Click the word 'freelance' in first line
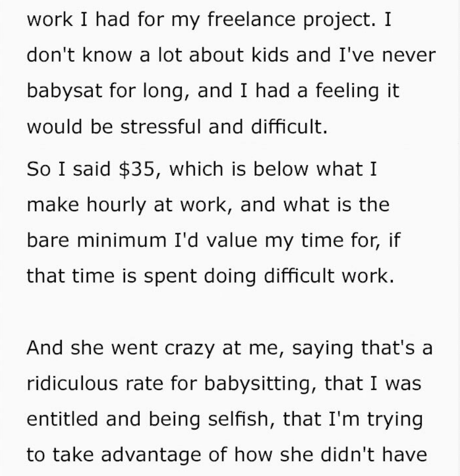Viewport: 460px width, 476px height. point(251,19)
